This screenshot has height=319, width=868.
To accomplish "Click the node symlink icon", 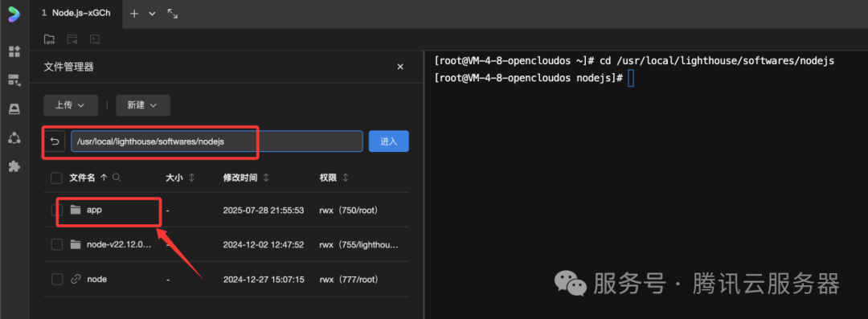I will tap(76, 279).
